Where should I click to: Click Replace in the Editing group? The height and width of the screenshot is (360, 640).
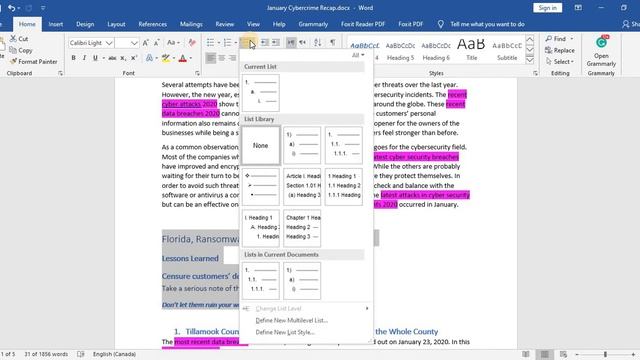[x=560, y=50]
